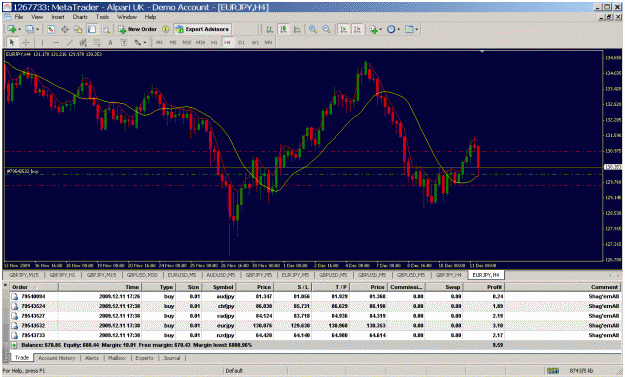Sort by the Order column header

(34, 287)
